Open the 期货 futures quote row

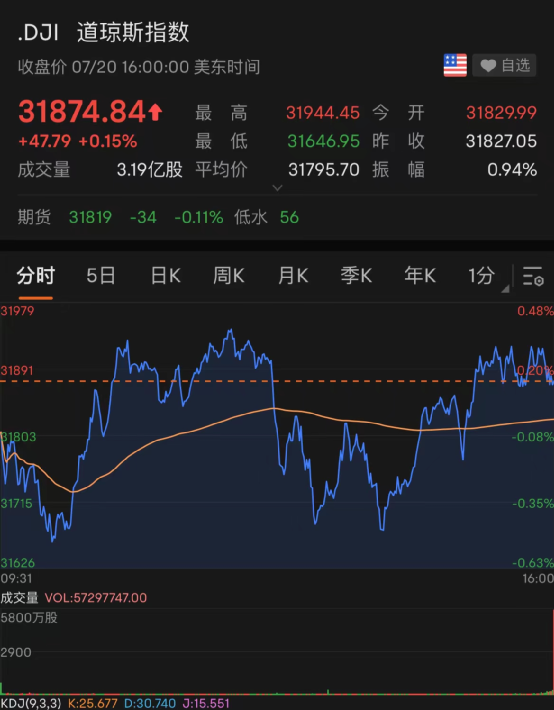(x=277, y=217)
